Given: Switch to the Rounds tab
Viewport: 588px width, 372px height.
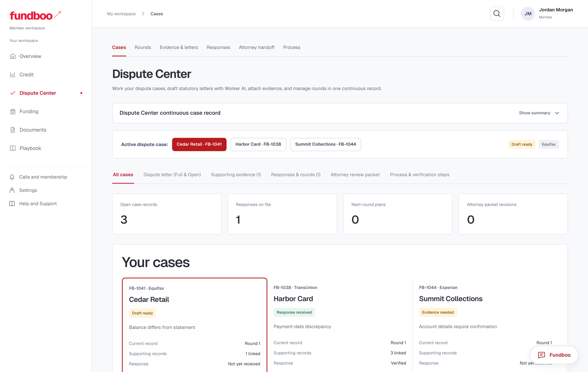Looking at the screenshot, I should point(143,47).
